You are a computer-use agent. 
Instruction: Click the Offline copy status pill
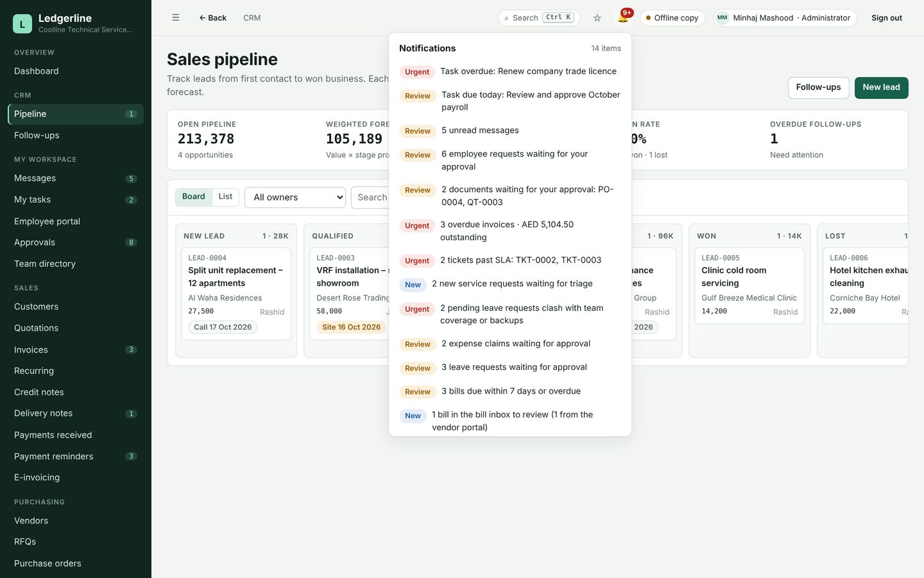coord(672,18)
